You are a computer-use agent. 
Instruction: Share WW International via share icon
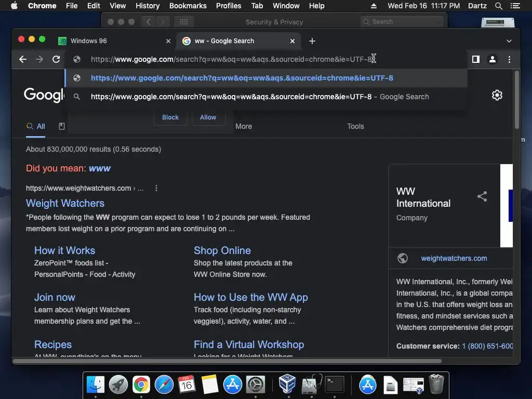coord(482,196)
